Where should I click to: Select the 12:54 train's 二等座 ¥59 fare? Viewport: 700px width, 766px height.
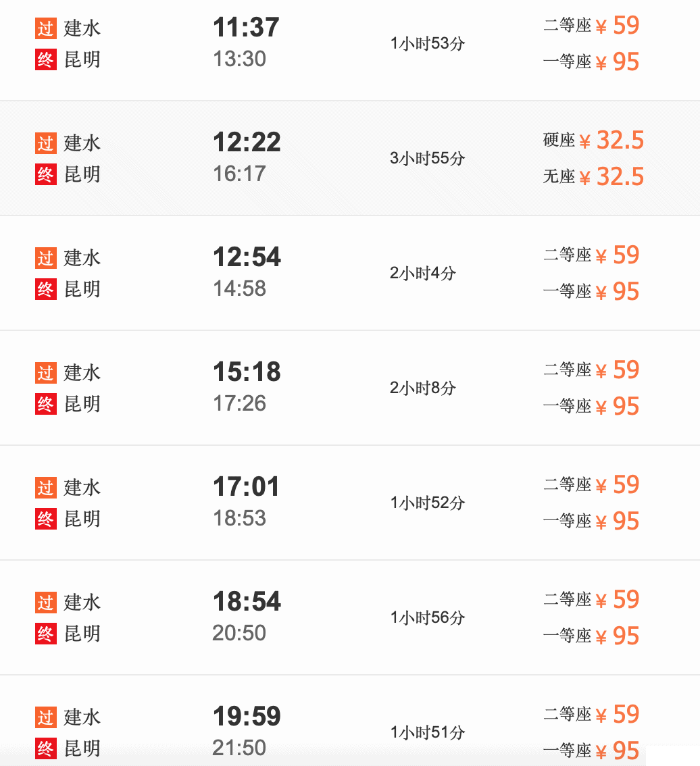[x=591, y=255]
